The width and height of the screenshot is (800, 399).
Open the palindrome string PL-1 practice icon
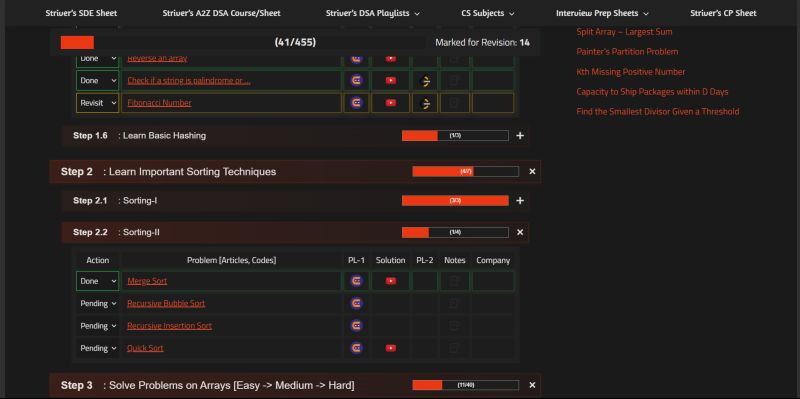click(x=357, y=81)
